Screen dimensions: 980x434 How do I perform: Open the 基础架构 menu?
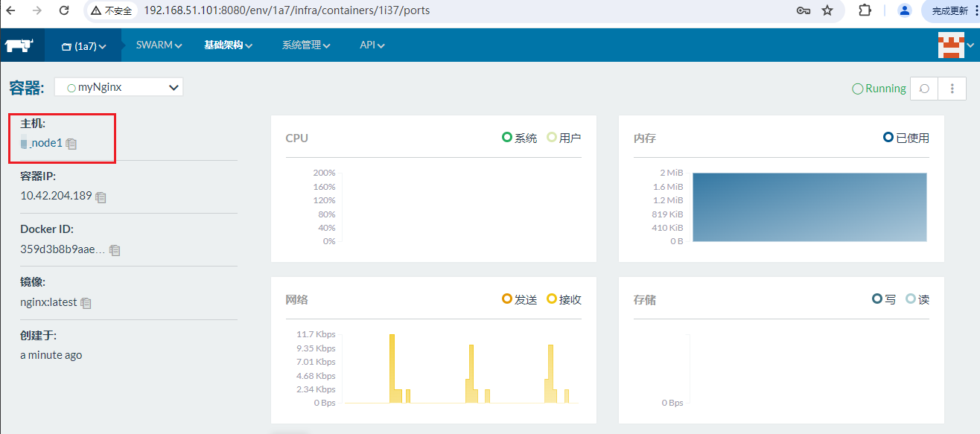228,45
